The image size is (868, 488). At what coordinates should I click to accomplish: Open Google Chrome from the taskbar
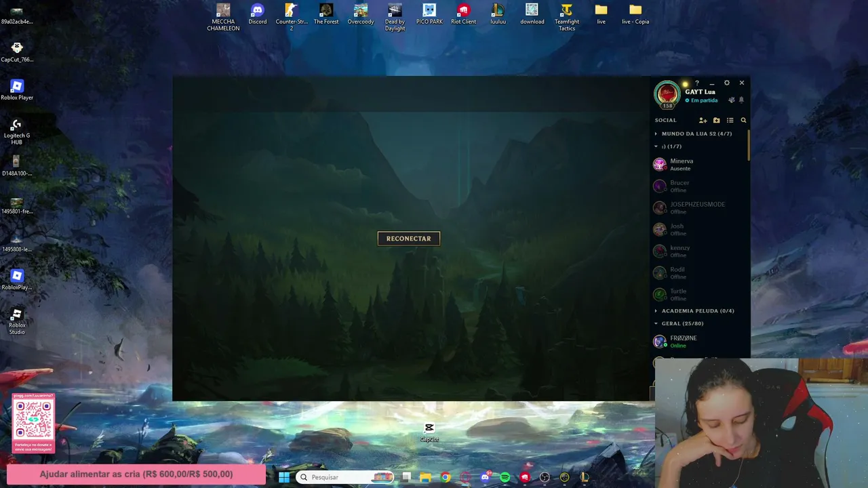pyautogui.click(x=446, y=477)
